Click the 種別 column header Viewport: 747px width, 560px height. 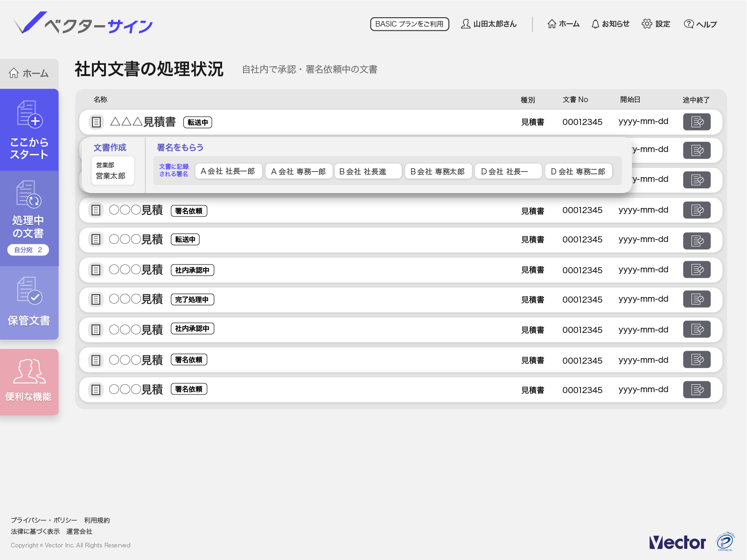click(528, 100)
